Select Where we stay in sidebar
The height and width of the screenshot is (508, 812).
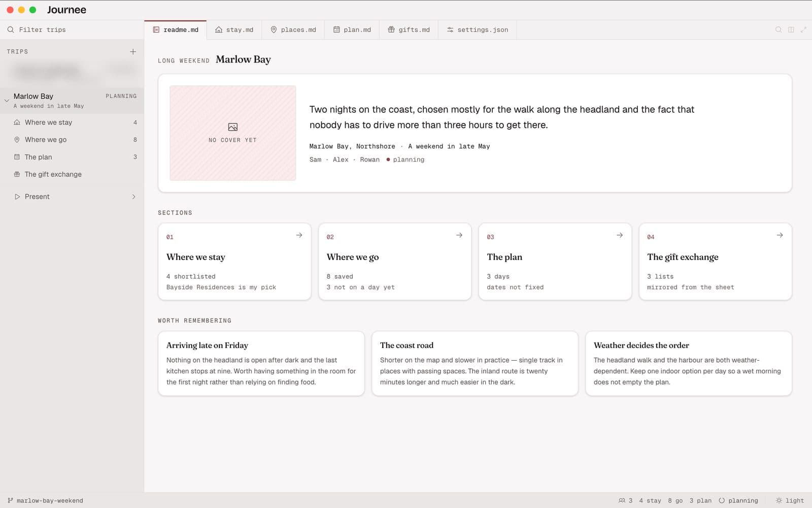pos(72,122)
